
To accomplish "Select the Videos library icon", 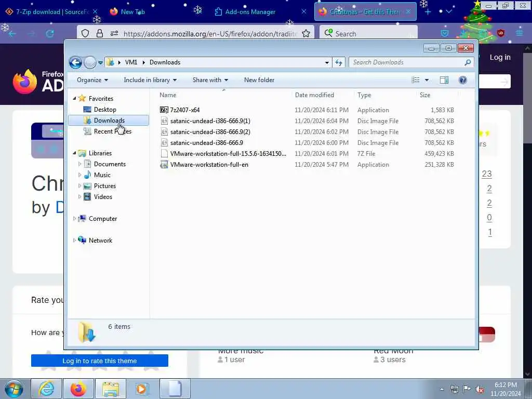I will pos(87,197).
